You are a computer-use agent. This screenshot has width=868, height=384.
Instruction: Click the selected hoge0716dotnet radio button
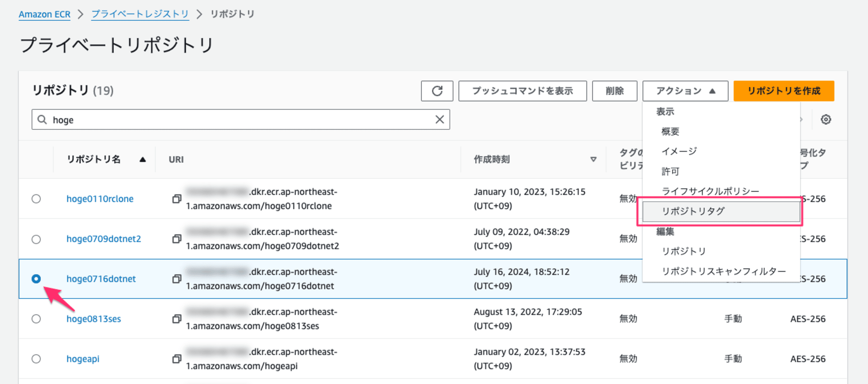click(36, 279)
